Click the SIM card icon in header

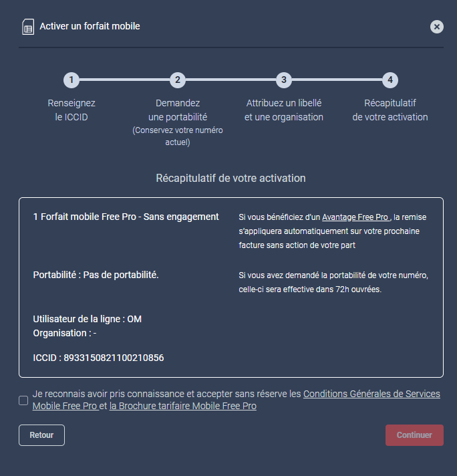click(x=28, y=27)
